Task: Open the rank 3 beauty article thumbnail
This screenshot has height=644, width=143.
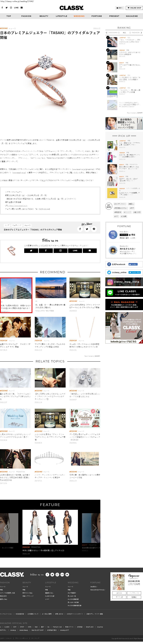Action: click(x=112, y=67)
